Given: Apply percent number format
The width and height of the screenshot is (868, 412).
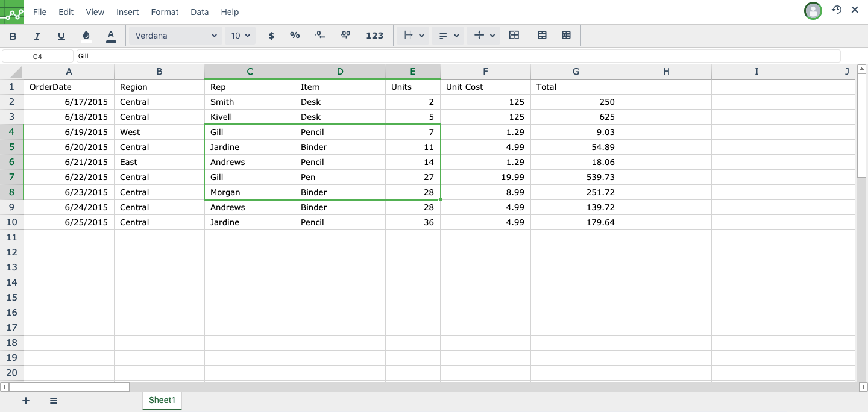Looking at the screenshot, I should (x=295, y=36).
